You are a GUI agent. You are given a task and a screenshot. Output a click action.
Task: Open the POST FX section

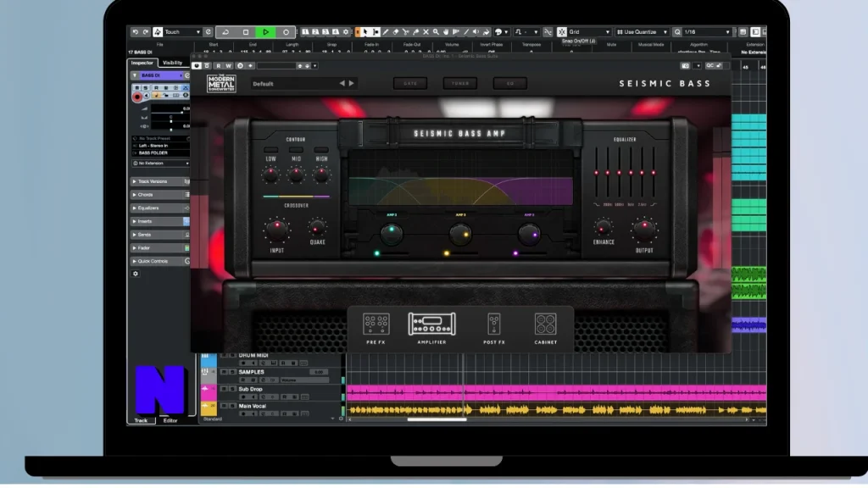[494, 328]
